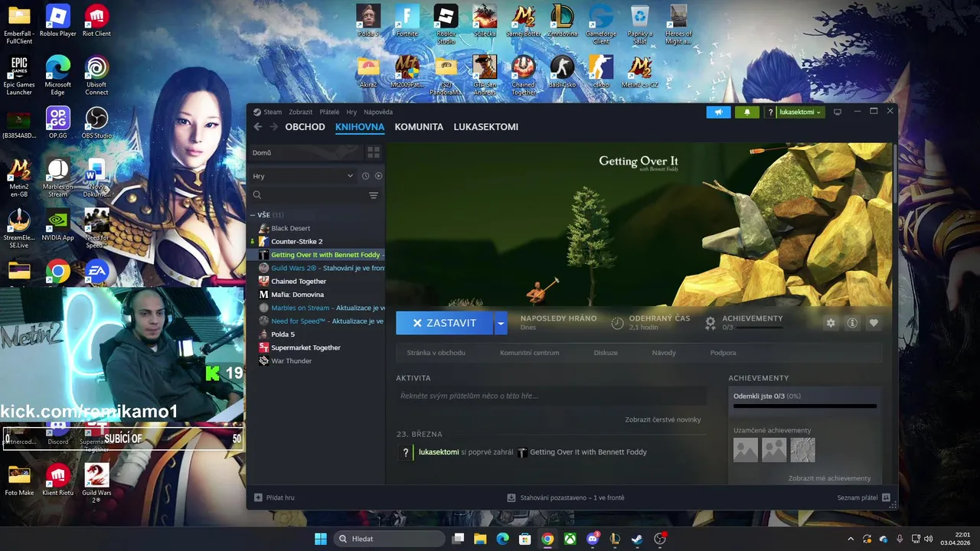980x551 pixels.
Task: Switch to the OBCHOD tab
Action: click(x=305, y=127)
